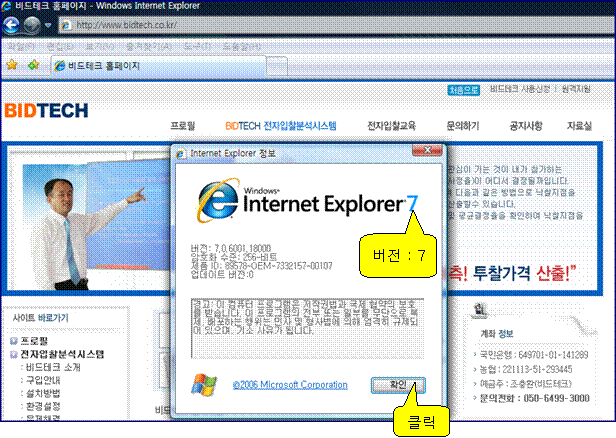Viewport: 616px width, 438px height.
Task: Open the 환경설정 sidebar link
Action: (43, 406)
